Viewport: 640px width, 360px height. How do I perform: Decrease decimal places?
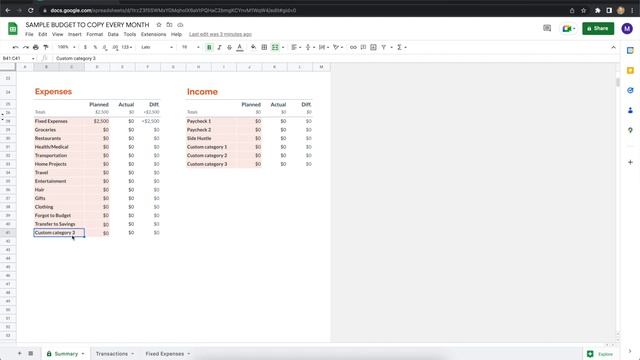(x=105, y=47)
